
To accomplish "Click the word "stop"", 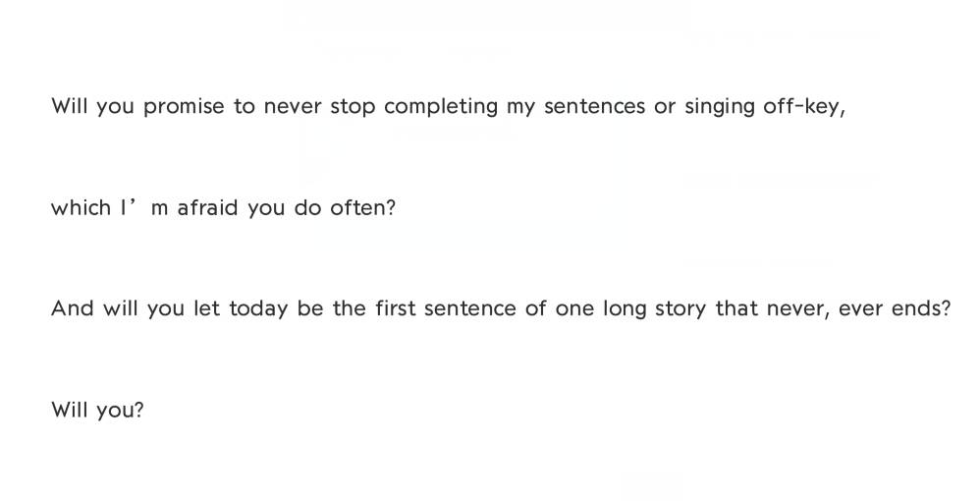I will click(353, 107).
